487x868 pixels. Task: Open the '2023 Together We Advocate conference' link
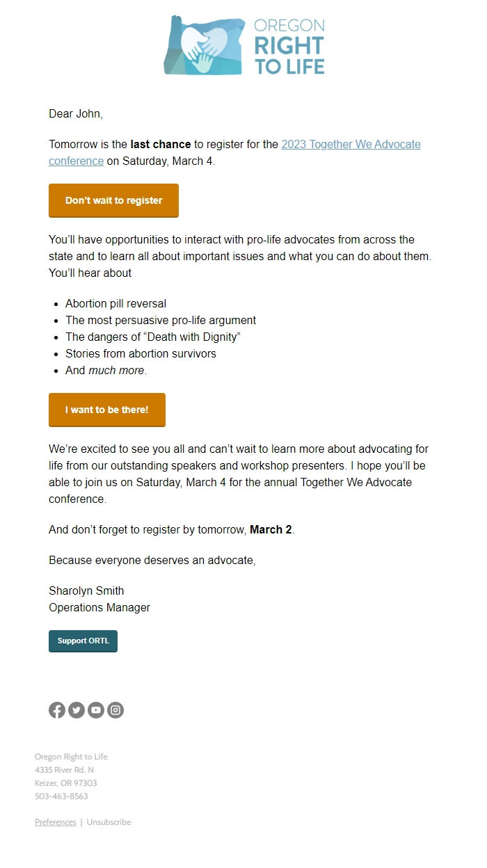click(x=351, y=144)
